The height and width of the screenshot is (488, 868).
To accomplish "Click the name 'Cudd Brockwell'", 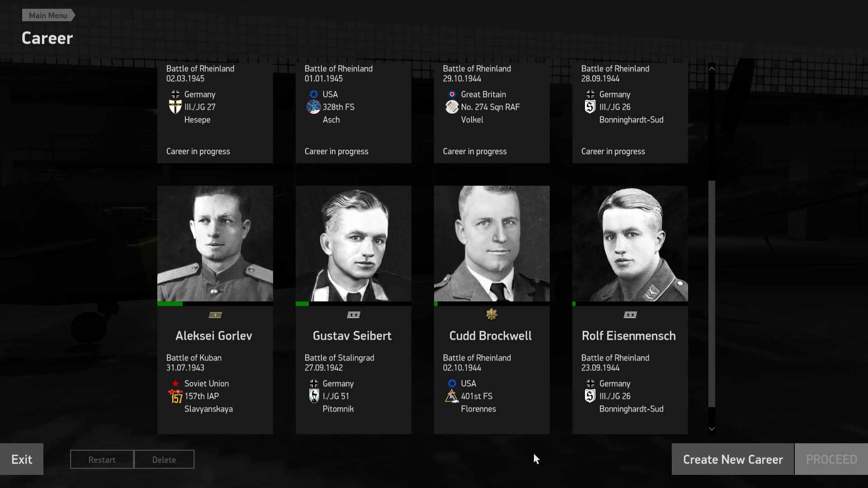I will coord(491,336).
